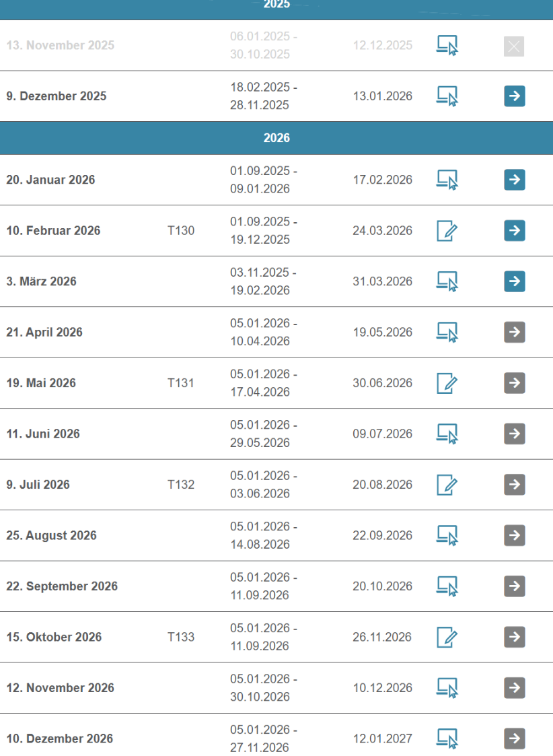Click pencil icon in 9. Juli 2026 row

[447, 485]
